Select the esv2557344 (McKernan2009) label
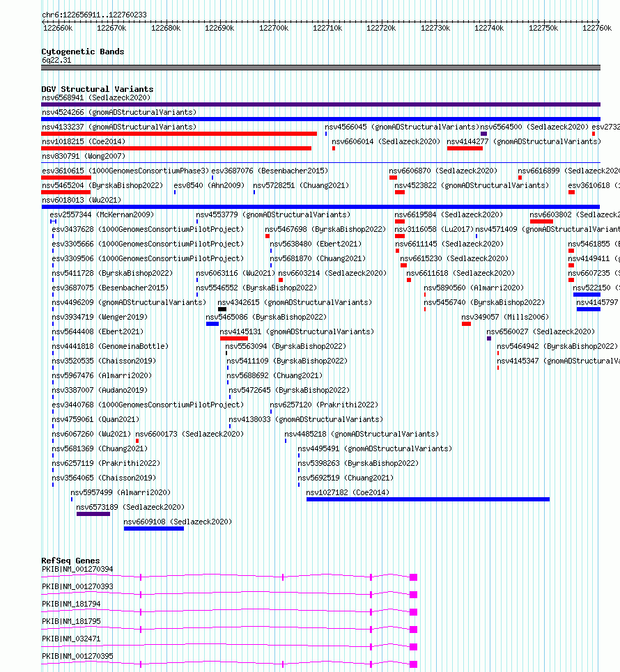Screen dimensions: 620x672 102,214
